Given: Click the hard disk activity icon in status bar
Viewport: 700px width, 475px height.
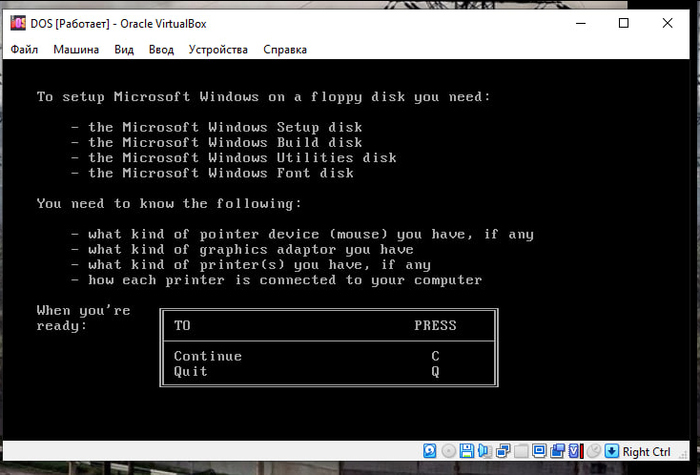Looking at the screenshot, I should point(430,452).
